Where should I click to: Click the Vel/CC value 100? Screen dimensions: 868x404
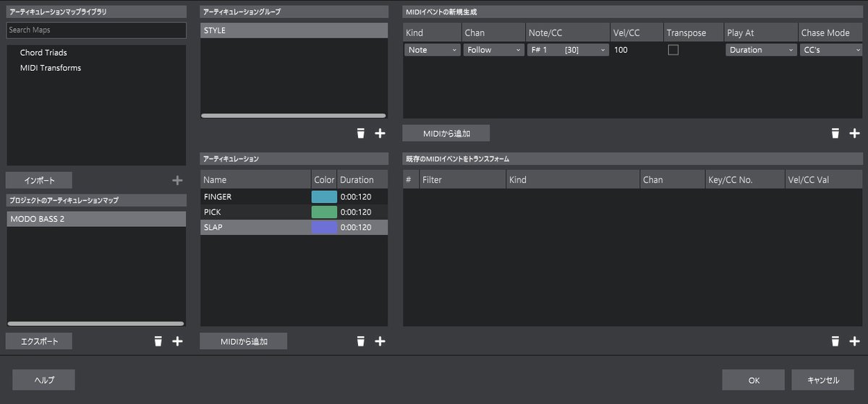621,50
